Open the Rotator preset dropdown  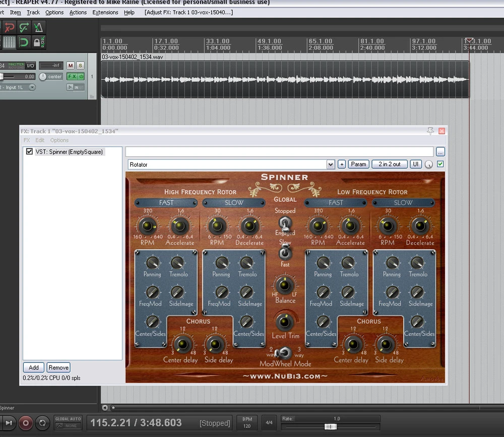pyautogui.click(x=331, y=165)
